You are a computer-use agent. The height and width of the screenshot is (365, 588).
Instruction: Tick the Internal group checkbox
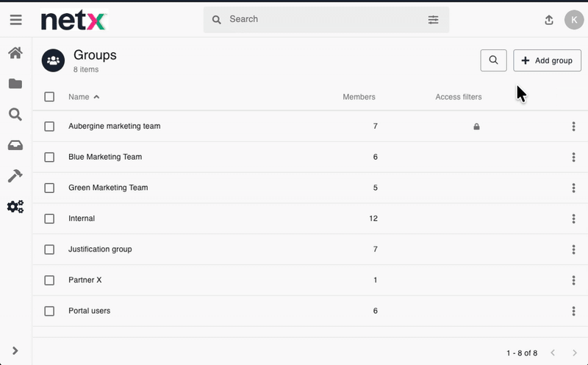pos(49,219)
